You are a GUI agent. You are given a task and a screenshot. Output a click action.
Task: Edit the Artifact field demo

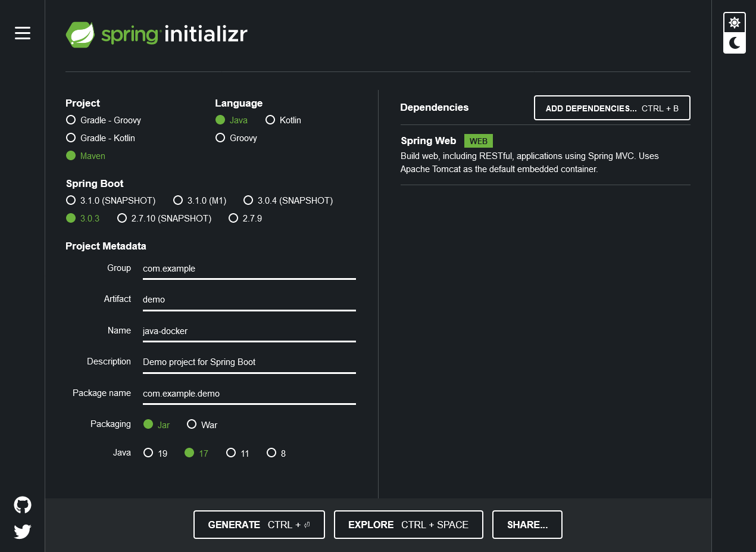[249, 300]
